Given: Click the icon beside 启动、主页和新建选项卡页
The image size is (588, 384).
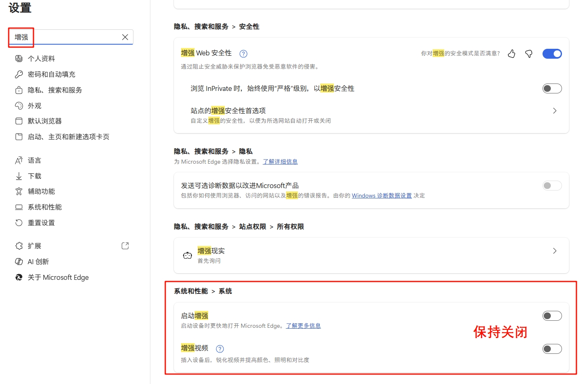Looking at the screenshot, I should pos(19,136).
